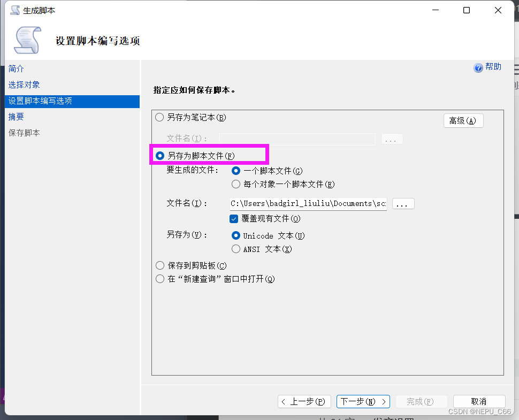Select ANSI 文本 encoding option
Viewport: 519px width, 420px height.
tap(236, 249)
